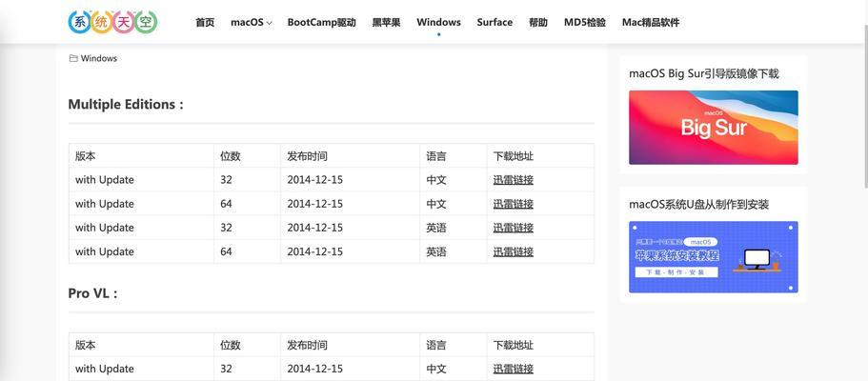Open 迅雷链接 for Multiple Editions 32-bit 英语
Image resolution: width=868 pixels, height=381 pixels.
514,228
